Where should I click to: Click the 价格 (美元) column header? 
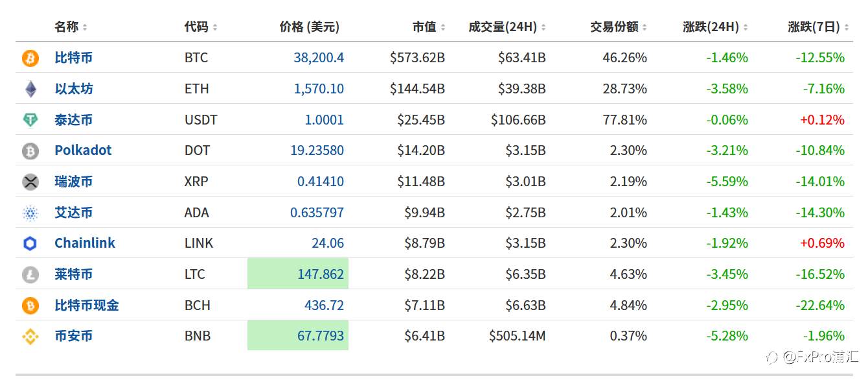click(310, 27)
